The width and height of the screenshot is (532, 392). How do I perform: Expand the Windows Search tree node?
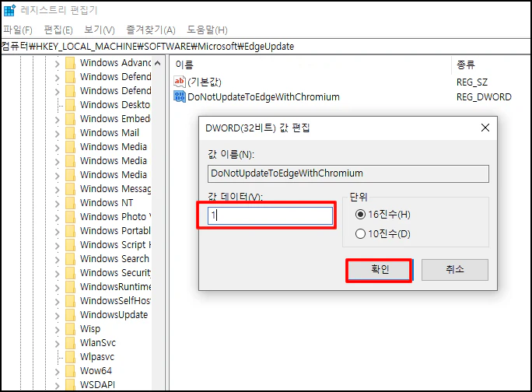pyautogui.click(x=57, y=259)
